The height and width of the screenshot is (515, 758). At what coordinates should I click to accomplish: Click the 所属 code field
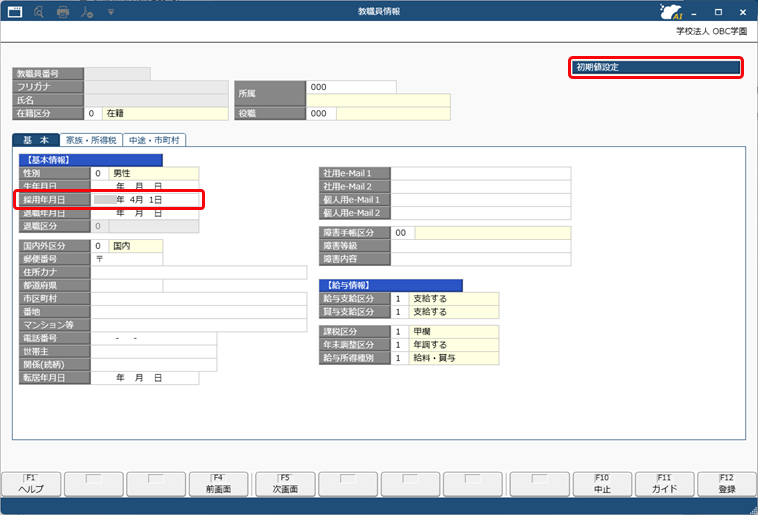point(351,88)
